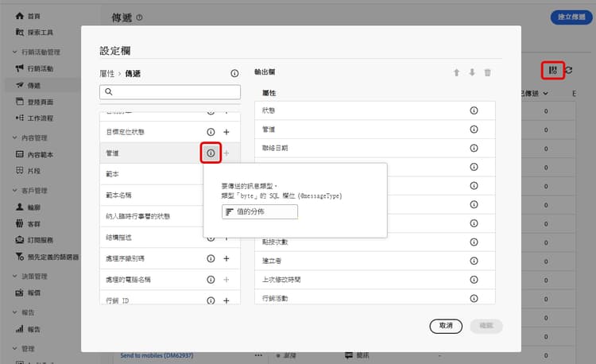Open the 已傳送 column sort chevron

click(545, 93)
